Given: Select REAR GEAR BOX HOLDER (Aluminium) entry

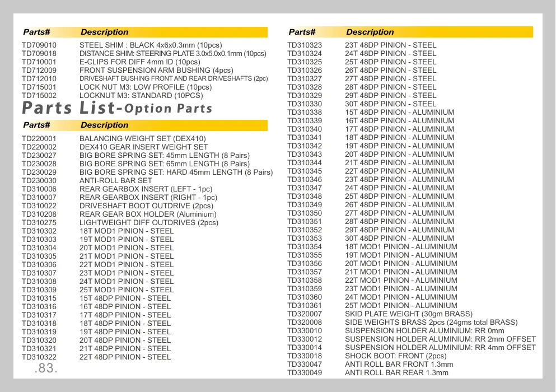Looking at the screenshot, I should tap(119, 214).
